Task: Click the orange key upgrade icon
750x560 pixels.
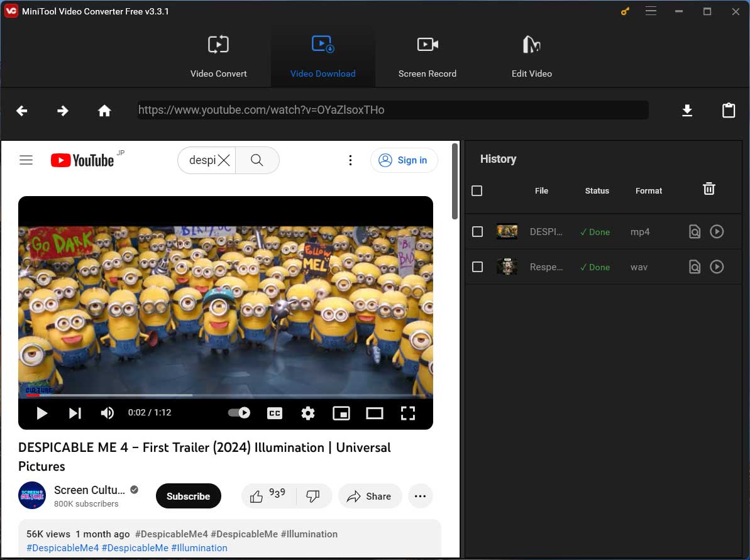Action: (x=625, y=11)
